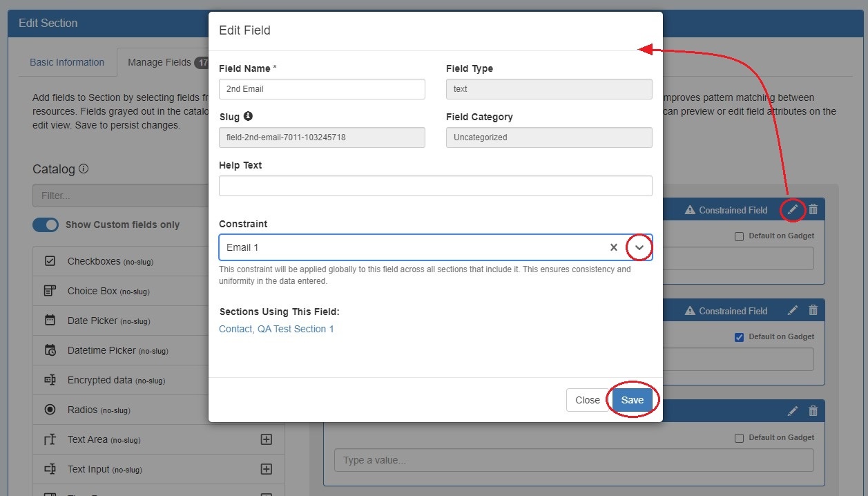The image size is (868, 496).
Task: Switch to the Basic Information tab
Action: (x=67, y=62)
